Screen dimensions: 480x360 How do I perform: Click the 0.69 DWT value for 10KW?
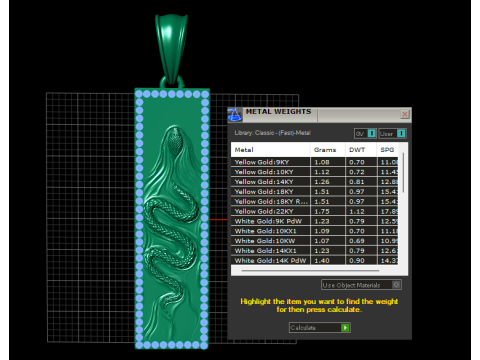tap(357, 241)
